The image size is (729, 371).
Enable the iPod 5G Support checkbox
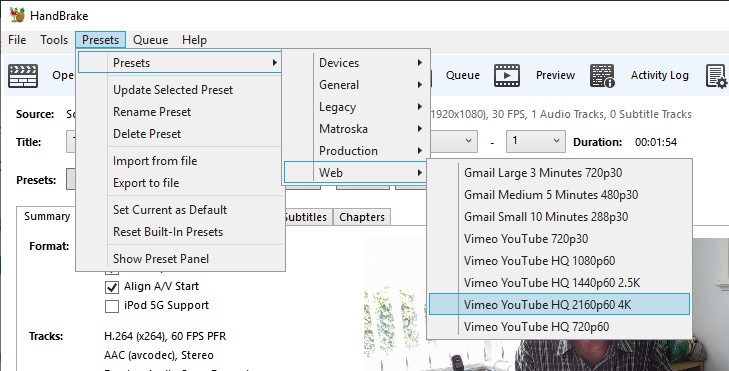point(112,306)
